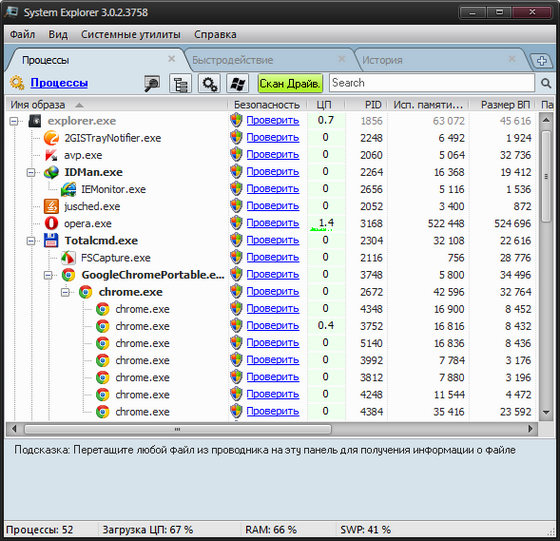Focus the Search input field
Image resolution: width=560 pixels, height=541 pixels.
point(432,83)
